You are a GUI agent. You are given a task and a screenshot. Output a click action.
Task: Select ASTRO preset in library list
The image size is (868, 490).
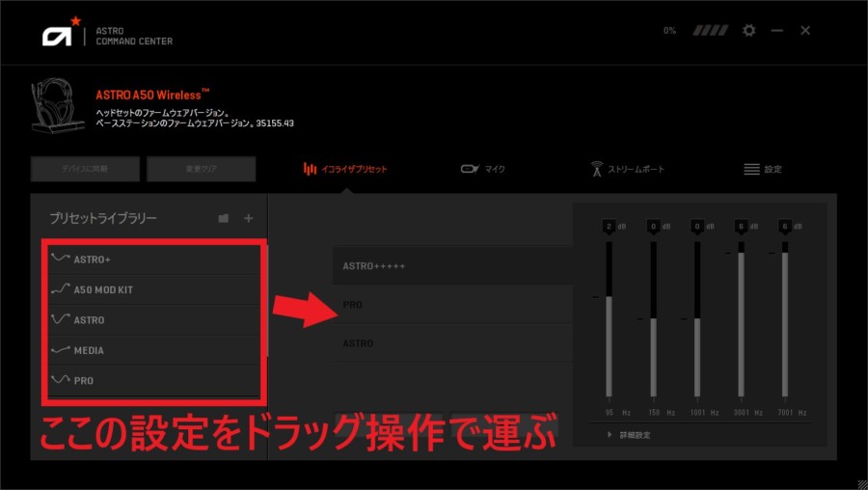point(154,320)
